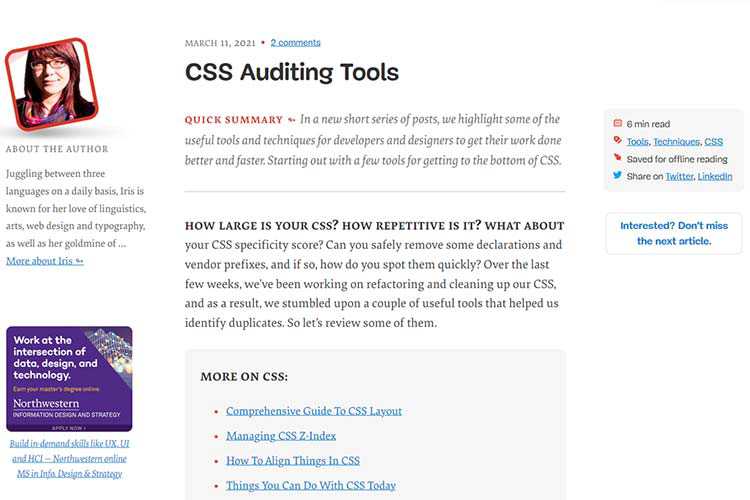Open the Tools tag link
750x500 pixels.
[637, 142]
